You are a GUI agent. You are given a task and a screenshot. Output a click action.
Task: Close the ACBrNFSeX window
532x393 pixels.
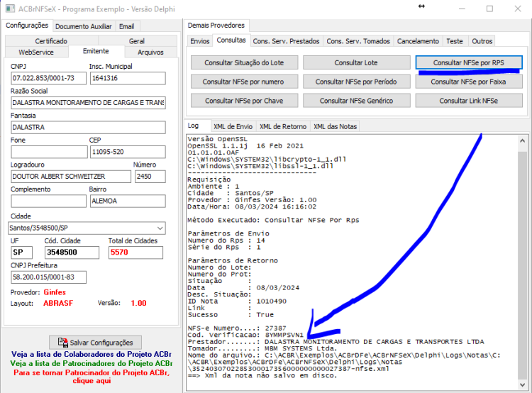518,9
